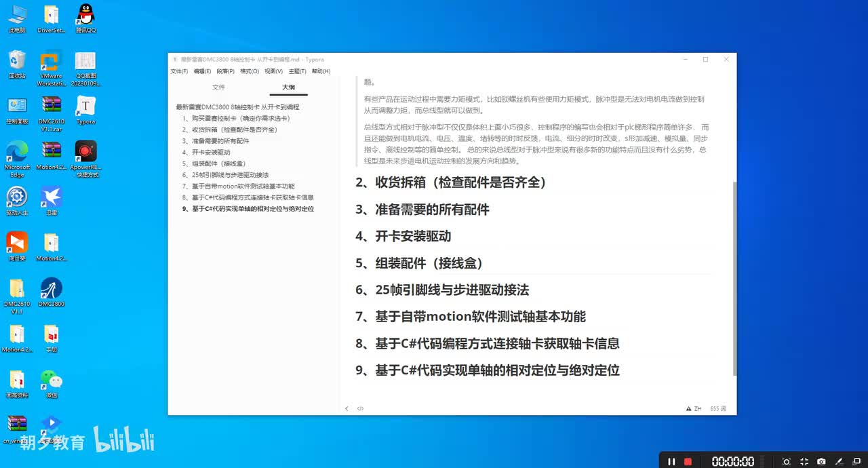Hide the Typora sidebar with the arrow

[347, 408]
